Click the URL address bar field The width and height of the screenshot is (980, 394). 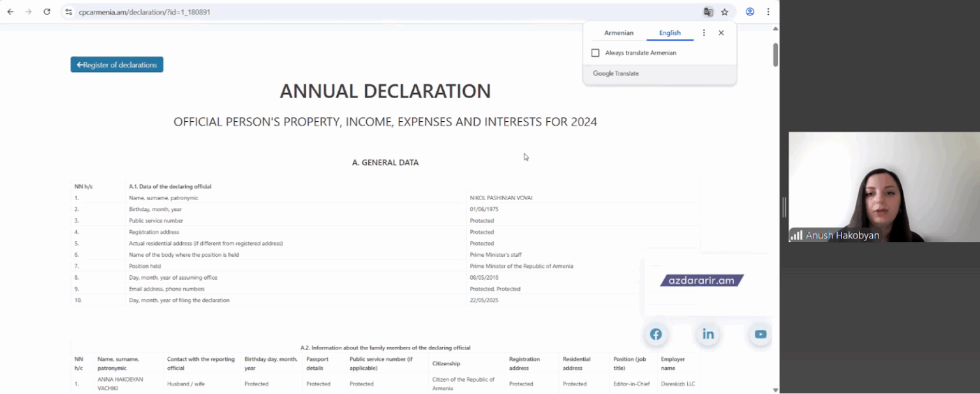383,12
